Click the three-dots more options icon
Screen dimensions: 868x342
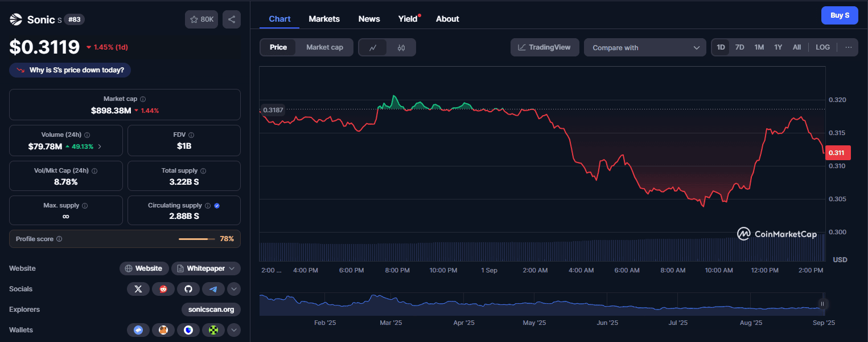point(848,47)
